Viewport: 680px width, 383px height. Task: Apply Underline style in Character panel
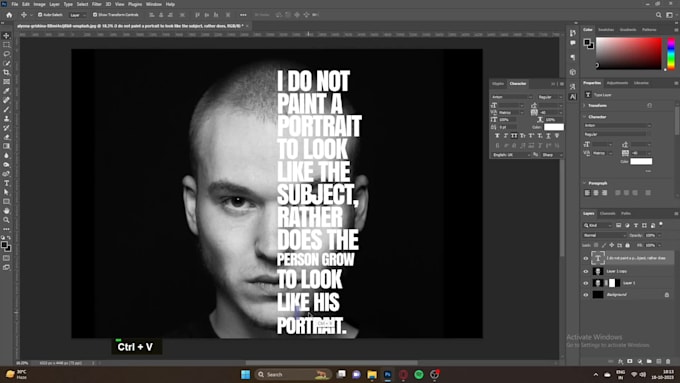click(x=548, y=136)
